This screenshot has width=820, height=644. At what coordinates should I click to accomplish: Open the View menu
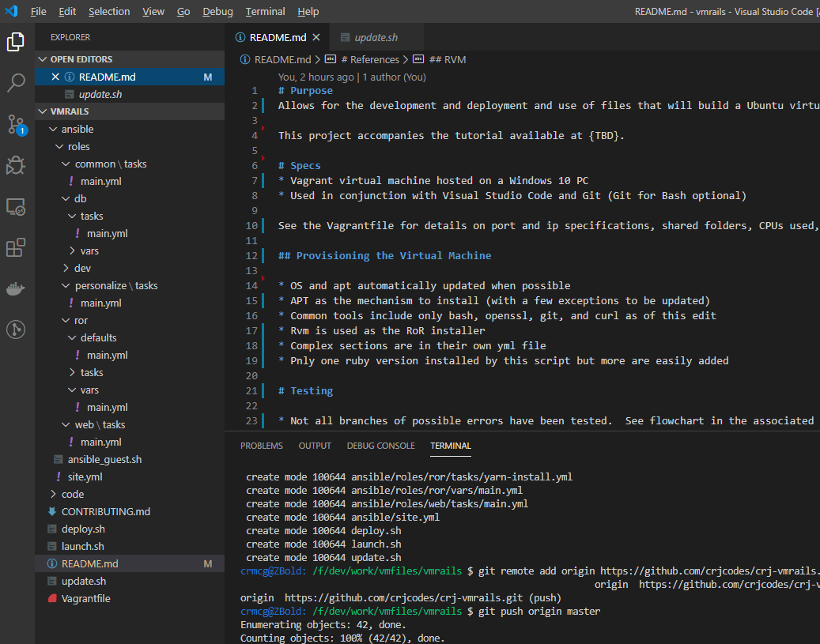153,11
